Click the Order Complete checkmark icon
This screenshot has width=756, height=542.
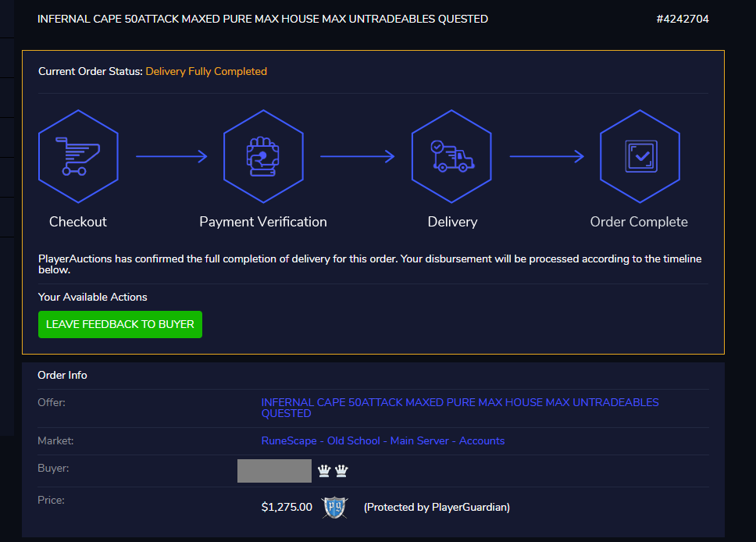point(640,156)
